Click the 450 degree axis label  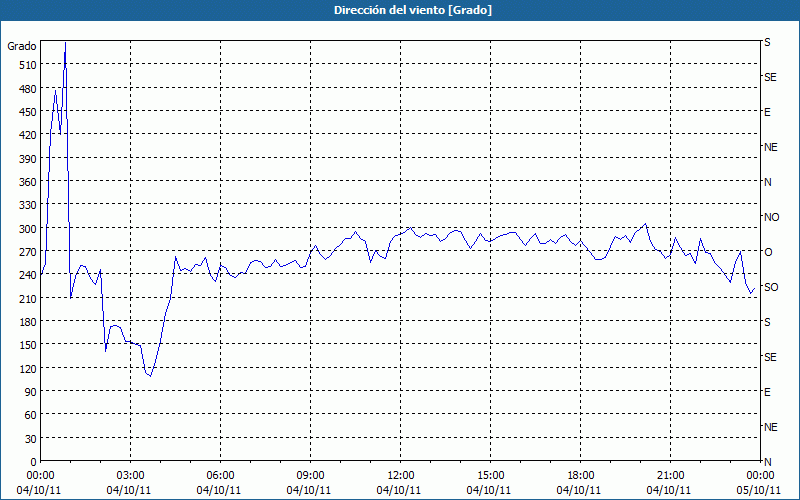[x=28, y=112]
